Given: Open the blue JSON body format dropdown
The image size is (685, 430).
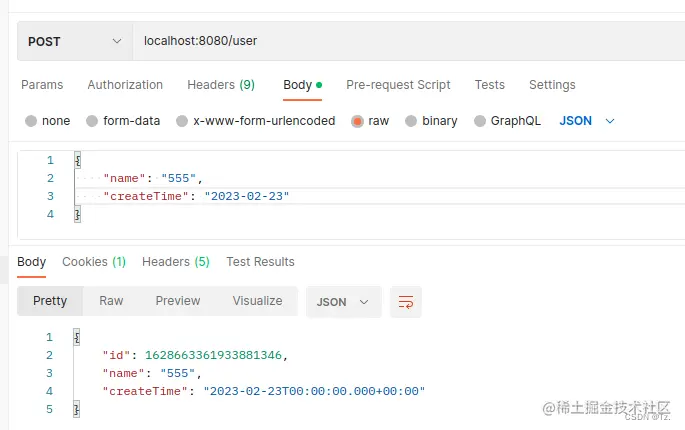Looking at the screenshot, I should click(587, 121).
